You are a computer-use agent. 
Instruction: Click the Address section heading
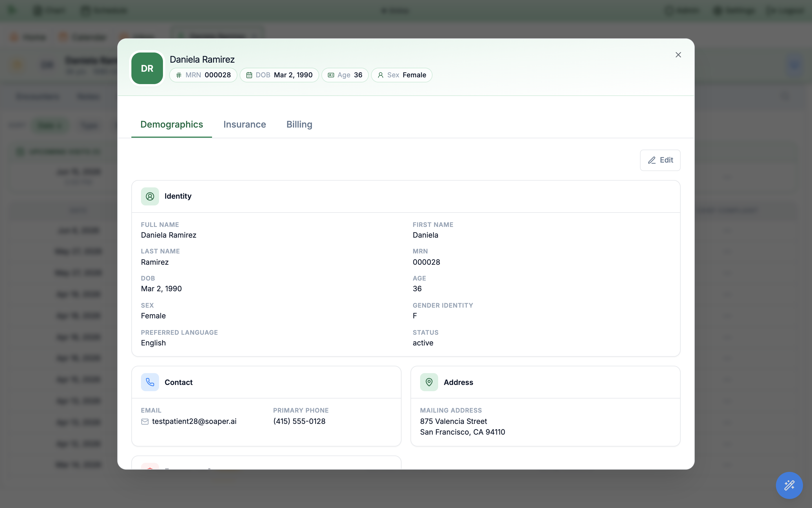point(458,382)
